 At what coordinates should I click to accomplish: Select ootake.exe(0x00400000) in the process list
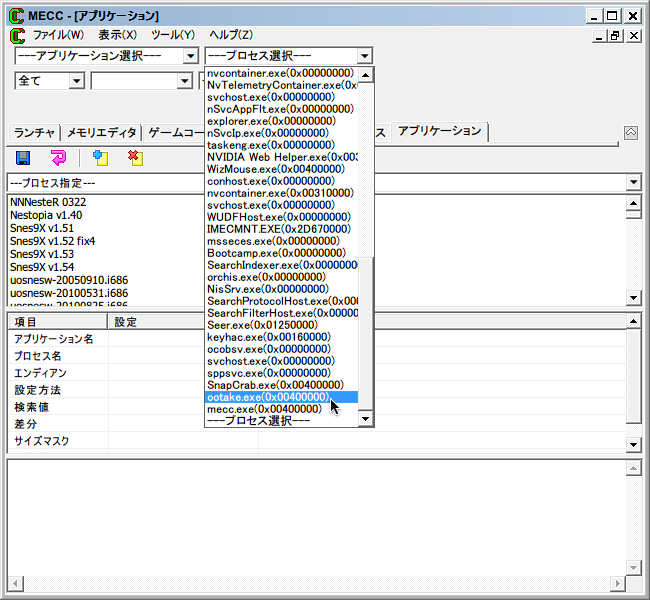click(281, 397)
